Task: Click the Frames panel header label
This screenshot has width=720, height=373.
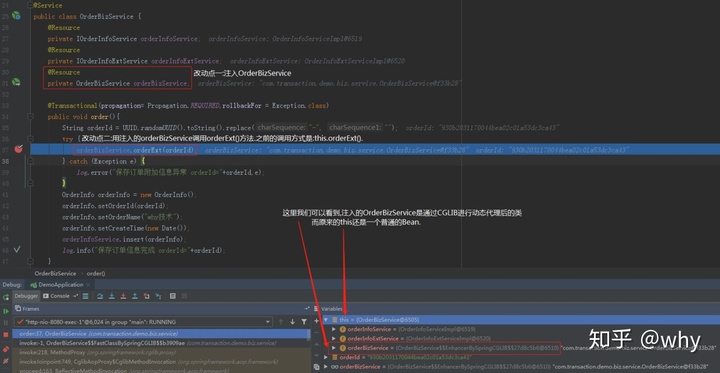Action: pos(31,309)
